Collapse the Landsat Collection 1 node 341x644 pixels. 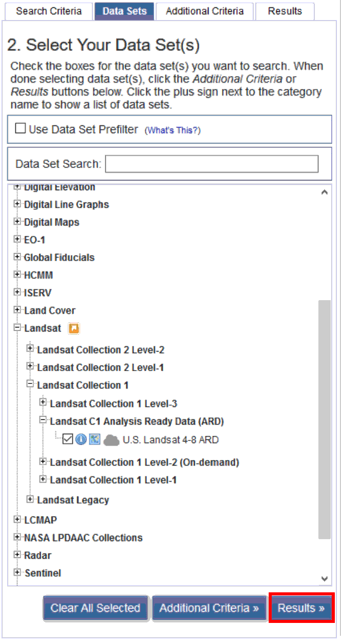[30, 385]
